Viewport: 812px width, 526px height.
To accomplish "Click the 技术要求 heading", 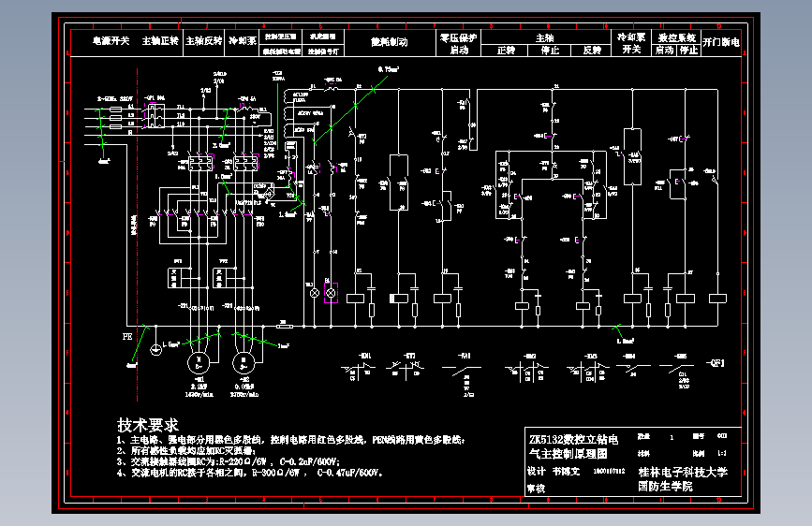I will click(148, 425).
